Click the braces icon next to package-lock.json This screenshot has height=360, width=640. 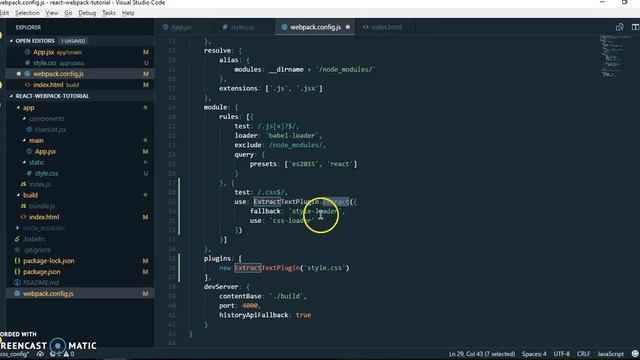click(x=17, y=260)
